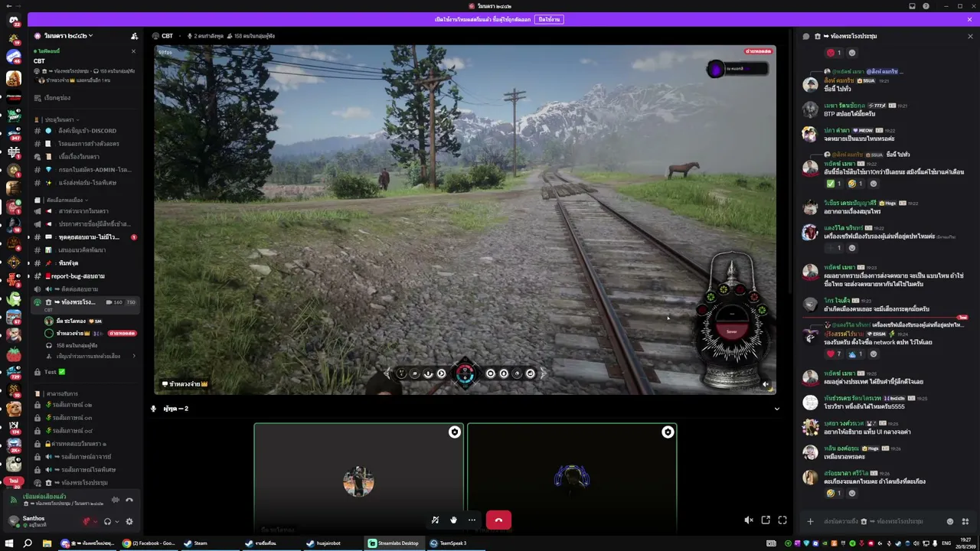980x551 pixels.
Task: Enter full screen mode for the stream
Action: pos(782,520)
